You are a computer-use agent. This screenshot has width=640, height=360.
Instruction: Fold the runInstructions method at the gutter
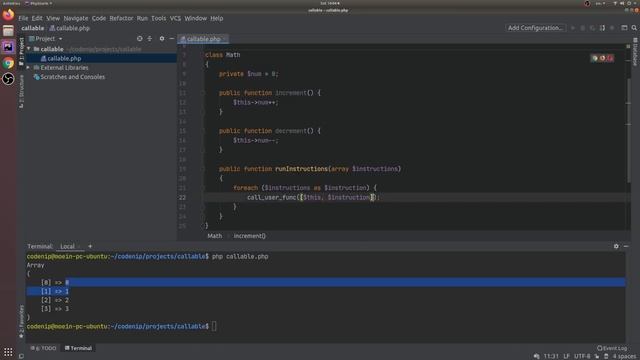(x=202, y=169)
